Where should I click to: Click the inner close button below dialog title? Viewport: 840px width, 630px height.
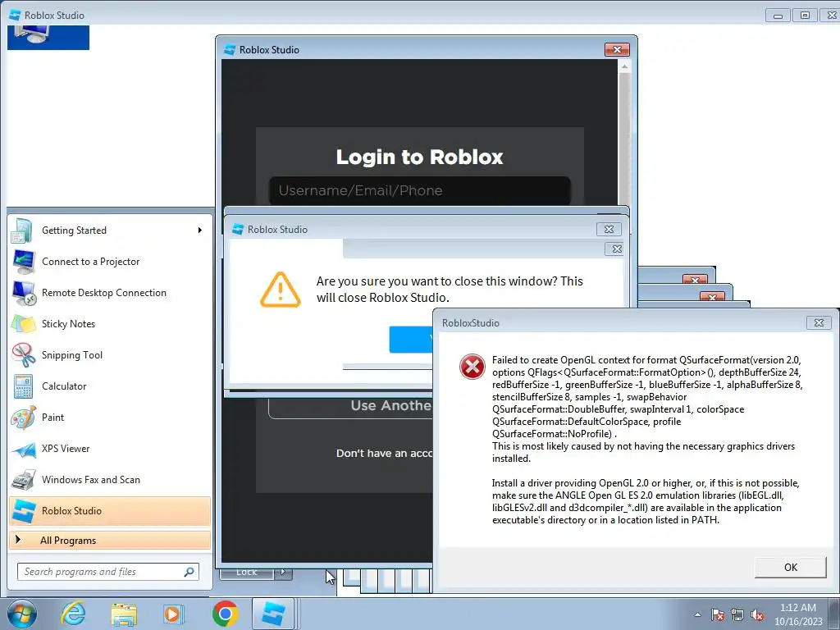(x=616, y=249)
